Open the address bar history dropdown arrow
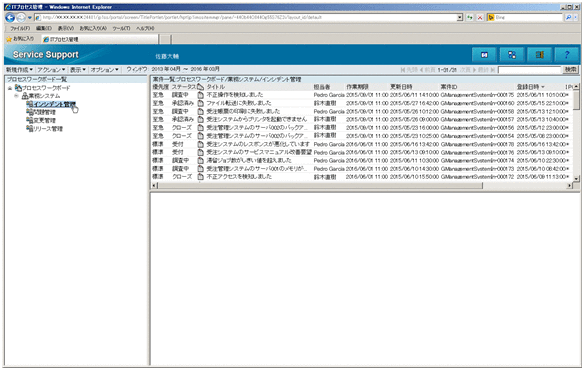585x371 pixels. [460, 18]
